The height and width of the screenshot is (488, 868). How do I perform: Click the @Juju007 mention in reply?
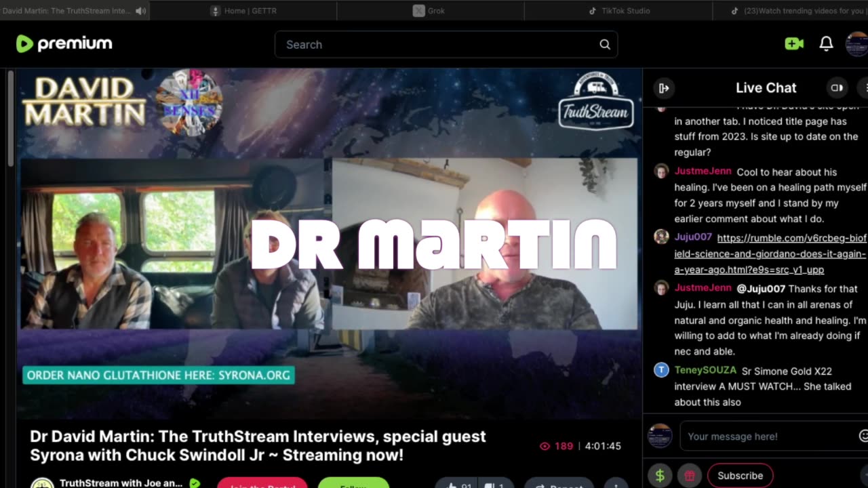point(761,289)
